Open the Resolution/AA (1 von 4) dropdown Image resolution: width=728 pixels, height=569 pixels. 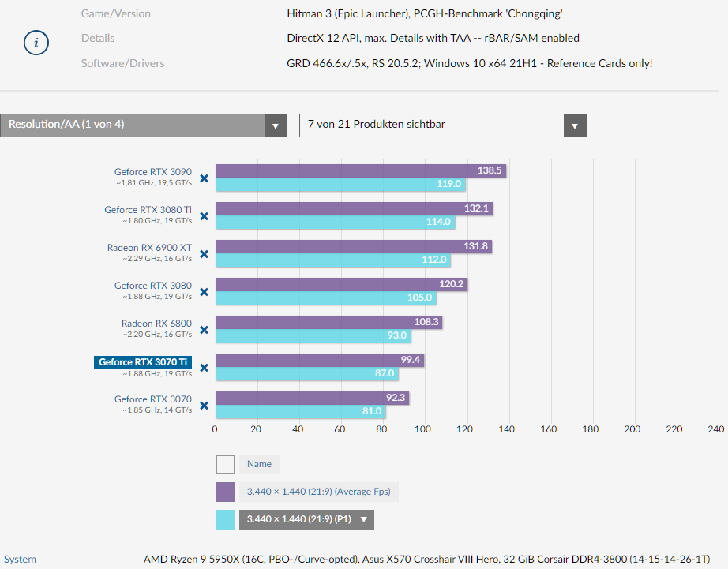pos(144,125)
